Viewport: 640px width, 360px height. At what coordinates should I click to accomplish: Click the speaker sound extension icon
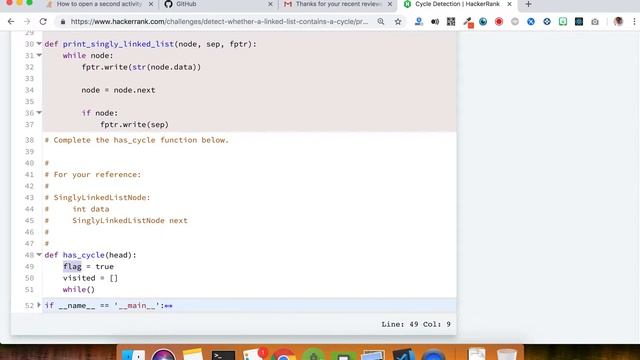tap(435, 22)
